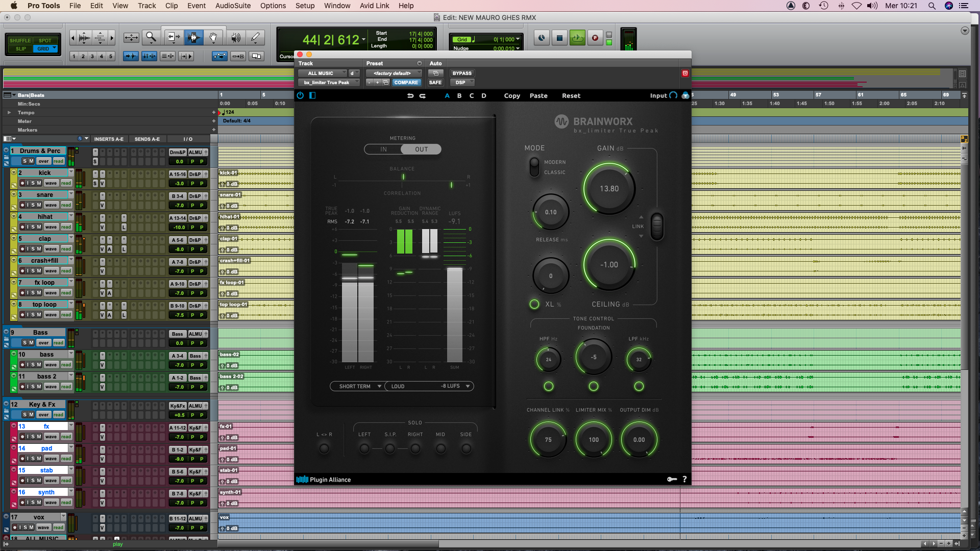Click the Layered Editing overlapping-squares button

(256, 56)
